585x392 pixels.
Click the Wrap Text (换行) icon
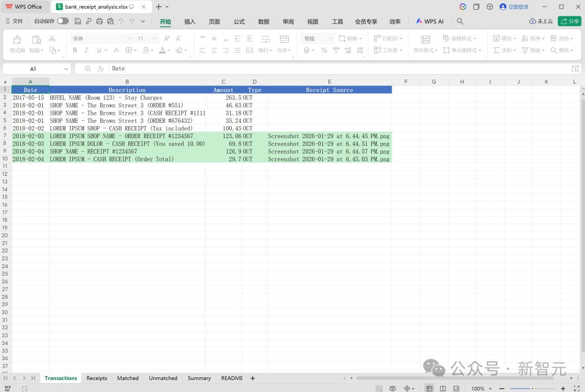point(265,39)
